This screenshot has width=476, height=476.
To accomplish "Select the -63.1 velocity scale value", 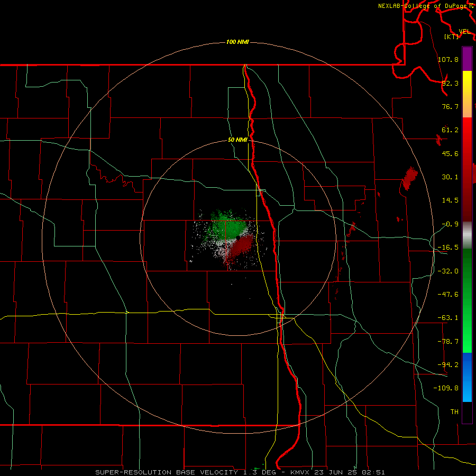I will [448, 318].
